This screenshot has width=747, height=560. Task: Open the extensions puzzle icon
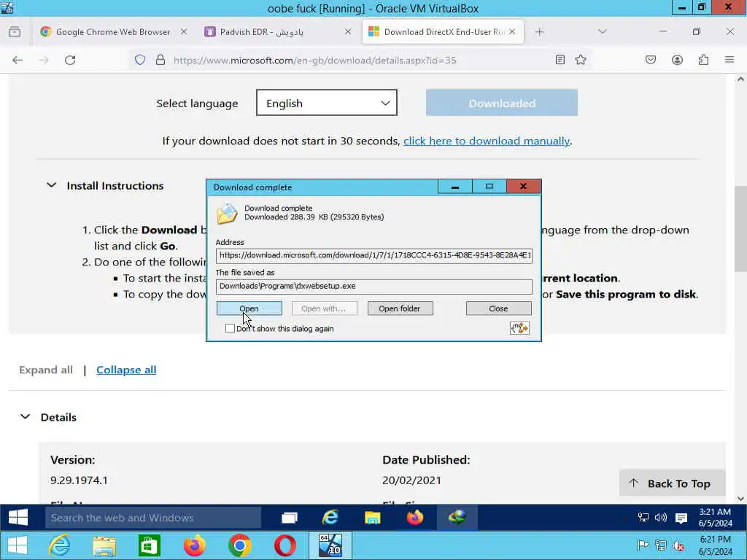pyautogui.click(x=703, y=60)
